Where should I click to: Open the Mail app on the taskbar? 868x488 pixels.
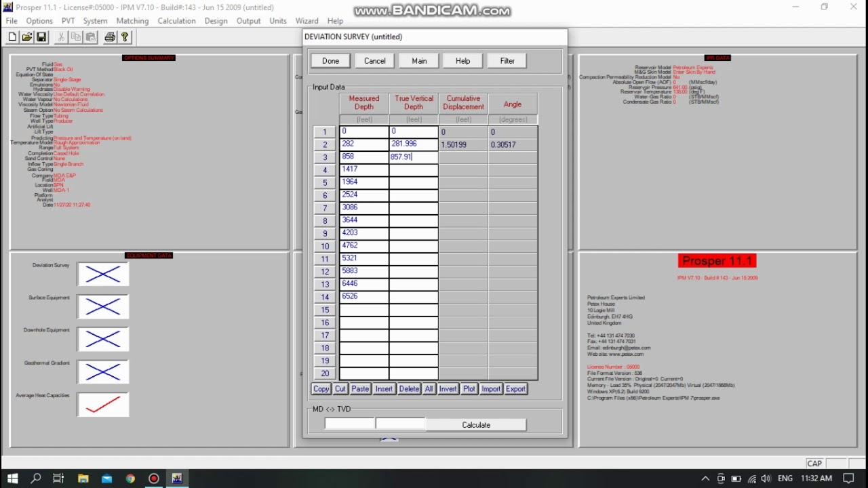point(106,479)
